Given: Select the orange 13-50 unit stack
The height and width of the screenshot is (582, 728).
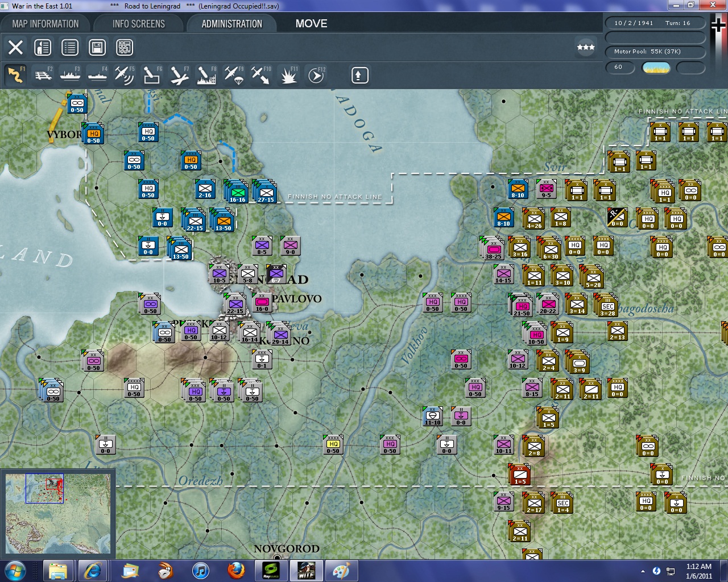Looking at the screenshot, I should (222, 221).
